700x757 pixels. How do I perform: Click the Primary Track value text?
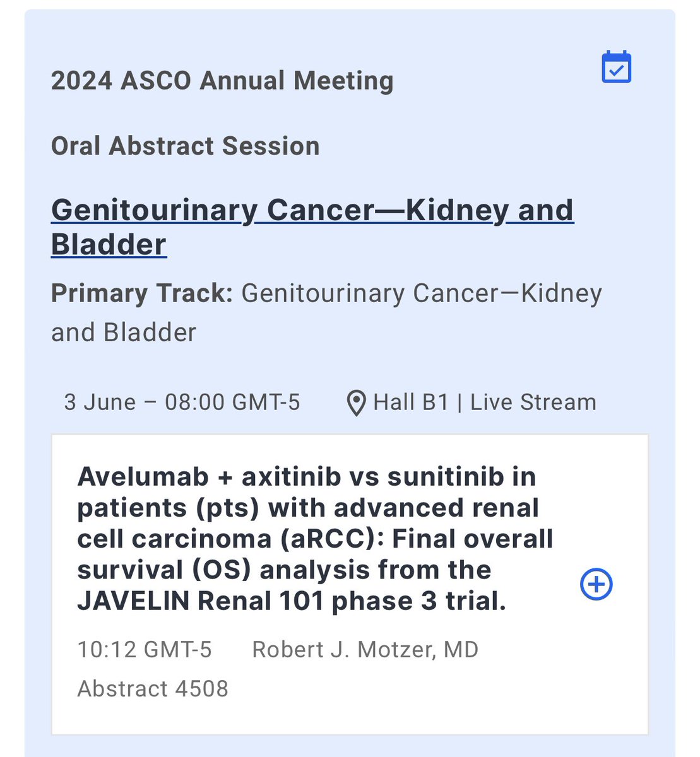pyautogui.click(x=326, y=313)
